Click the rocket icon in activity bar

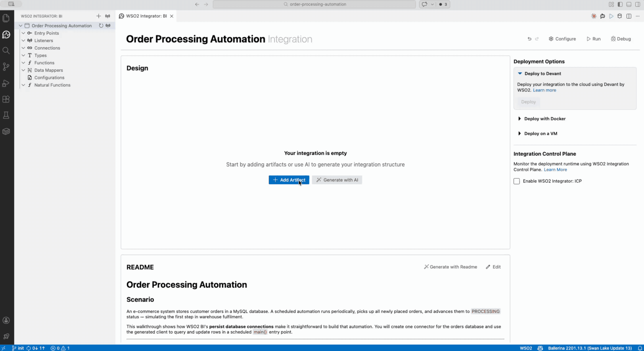6,336
